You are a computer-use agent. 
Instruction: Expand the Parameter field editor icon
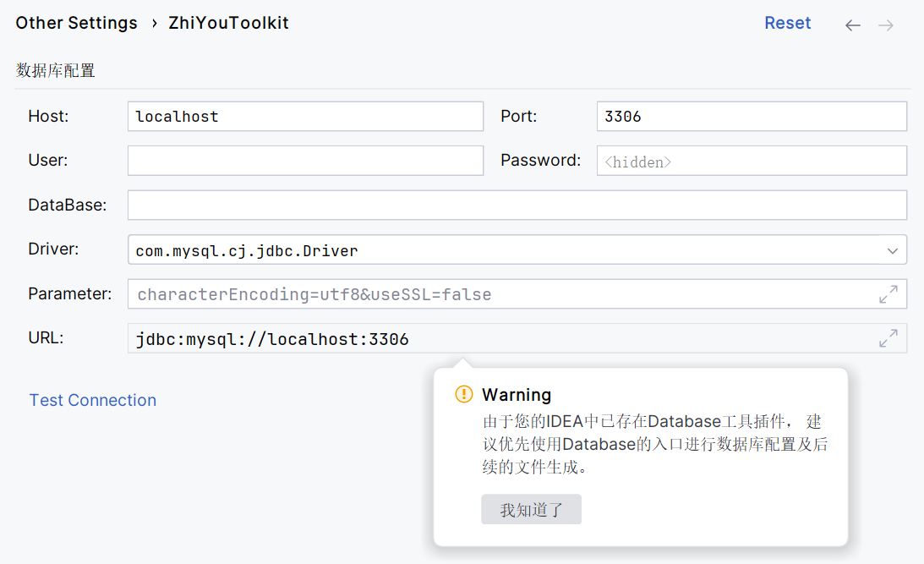[x=888, y=294]
